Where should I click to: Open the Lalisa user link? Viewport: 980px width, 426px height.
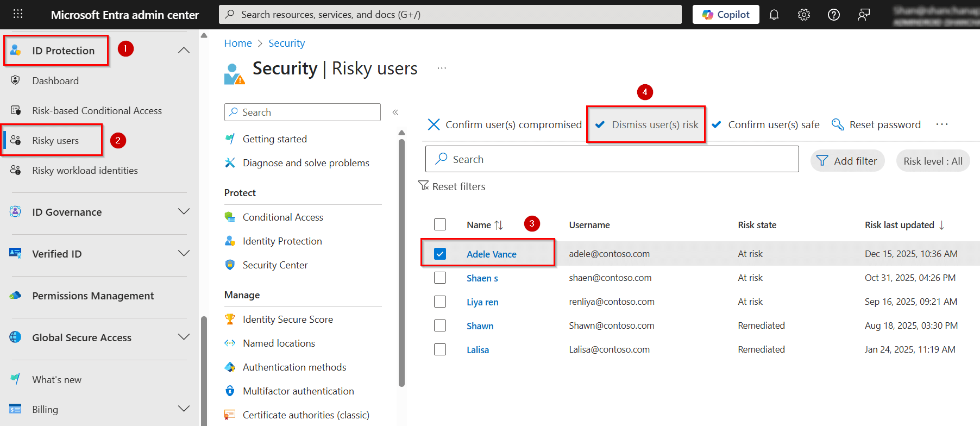[x=478, y=350]
